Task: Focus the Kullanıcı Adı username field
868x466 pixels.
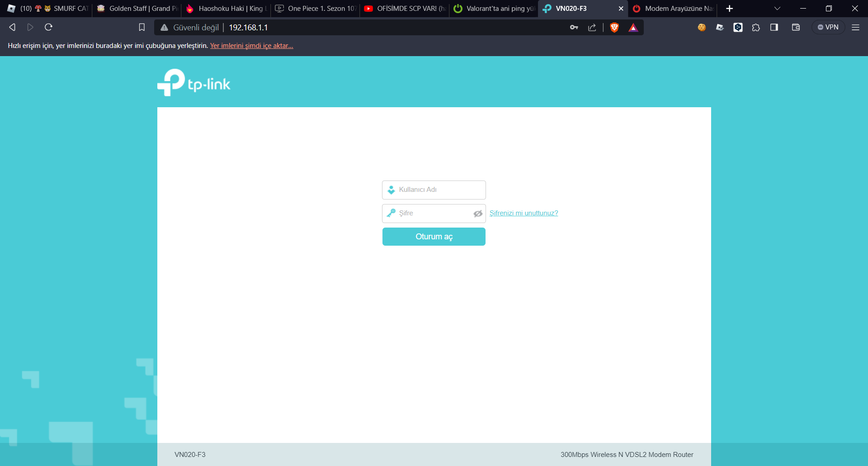Action: click(x=434, y=190)
